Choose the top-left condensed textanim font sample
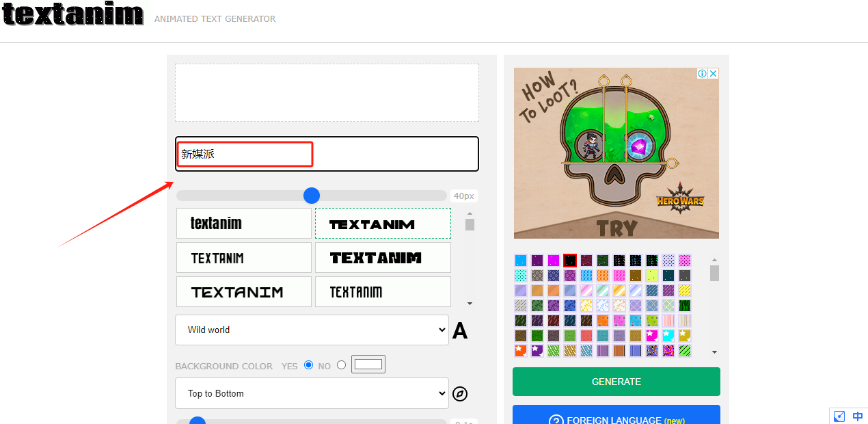The image size is (868, 424). pyautogui.click(x=244, y=223)
